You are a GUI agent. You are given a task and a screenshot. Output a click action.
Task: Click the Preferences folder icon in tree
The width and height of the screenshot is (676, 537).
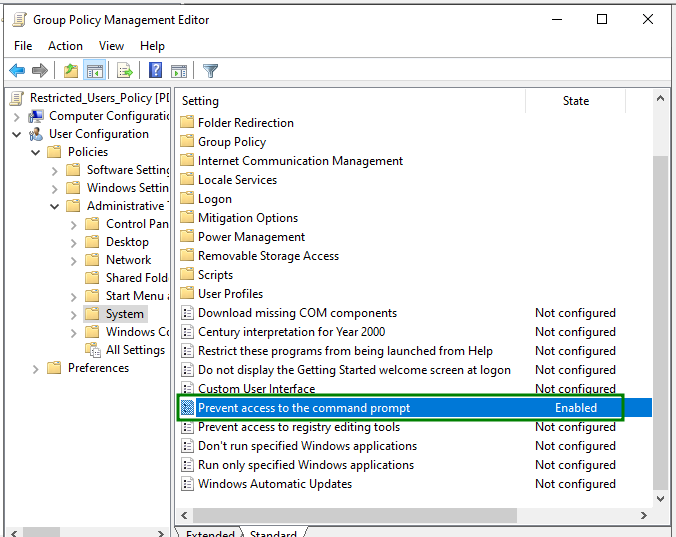click(54, 368)
